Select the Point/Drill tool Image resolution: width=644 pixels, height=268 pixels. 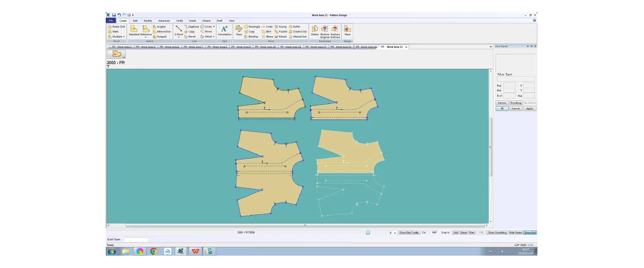click(x=117, y=27)
